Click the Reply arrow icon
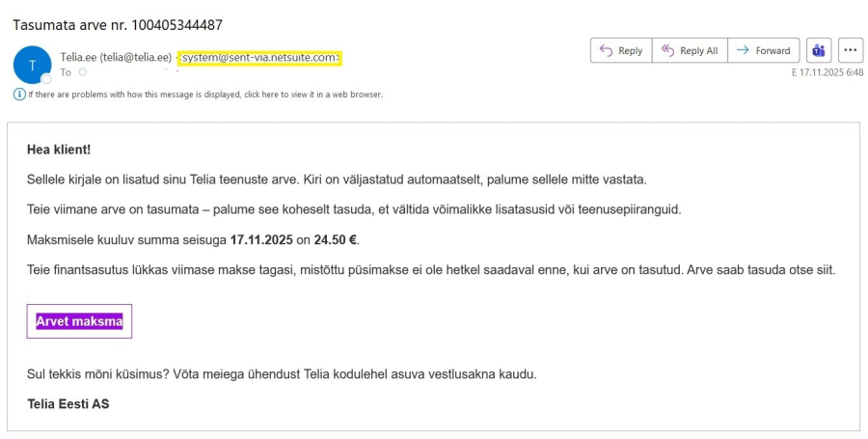The height and width of the screenshot is (439, 868). click(x=607, y=50)
